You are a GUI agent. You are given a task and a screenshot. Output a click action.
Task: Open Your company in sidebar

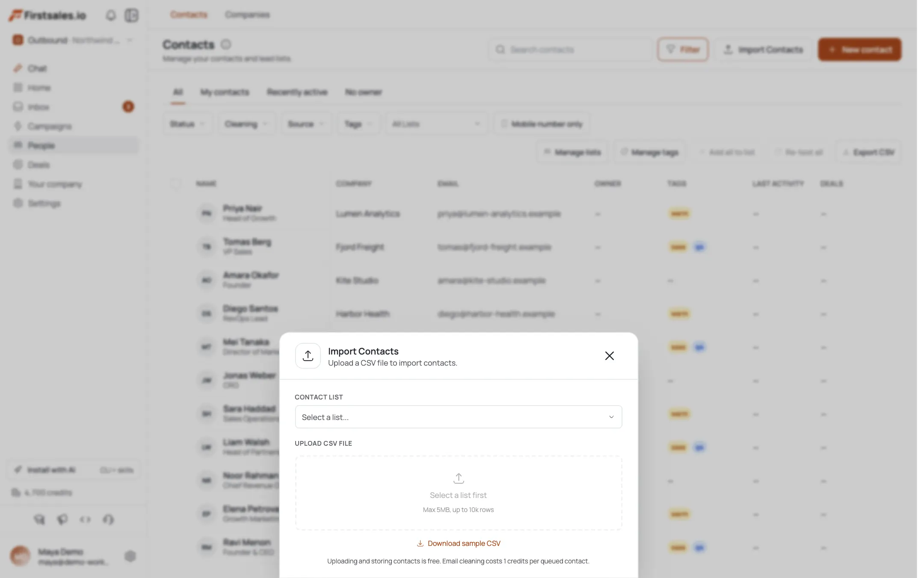[74, 184]
